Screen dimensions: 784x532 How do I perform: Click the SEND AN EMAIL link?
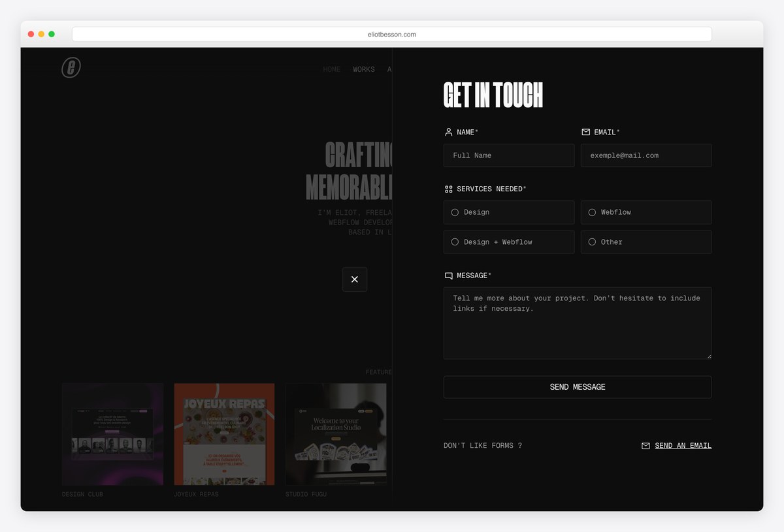coord(683,446)
